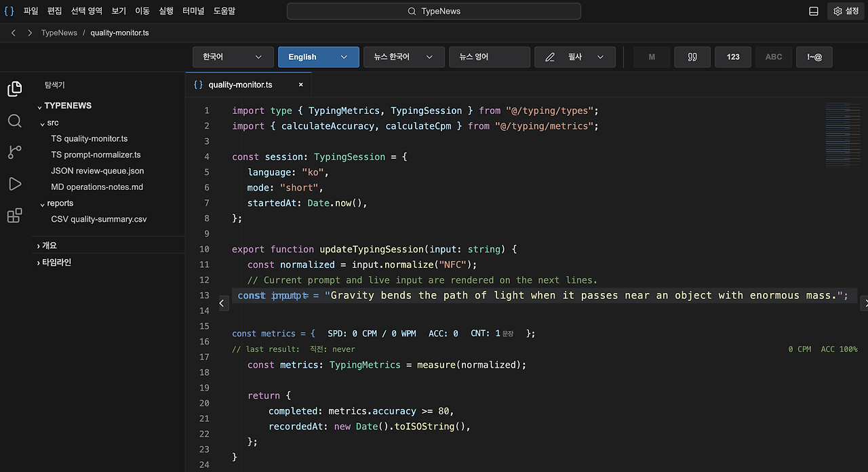This screenshot has height=472, width=868.
Task: Open the 이동 menu
Action: [x=142, y=11]
